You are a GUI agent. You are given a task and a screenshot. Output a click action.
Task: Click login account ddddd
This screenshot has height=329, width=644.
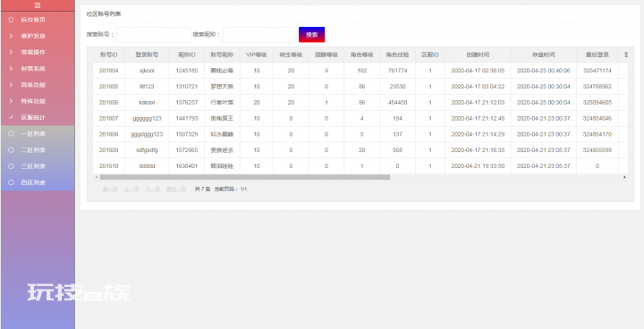click(x=147, y=166)
